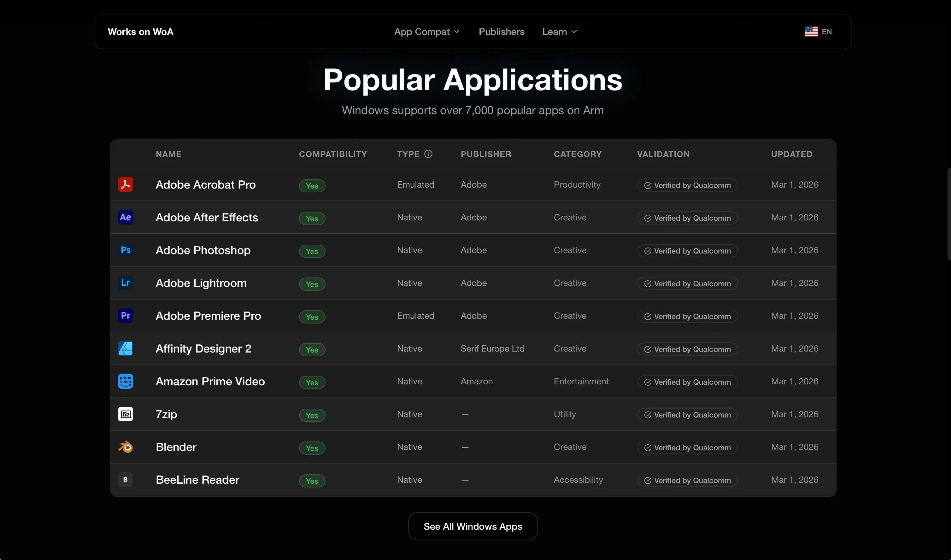Click the Amazon publisher cell

[x=477, y=382]
